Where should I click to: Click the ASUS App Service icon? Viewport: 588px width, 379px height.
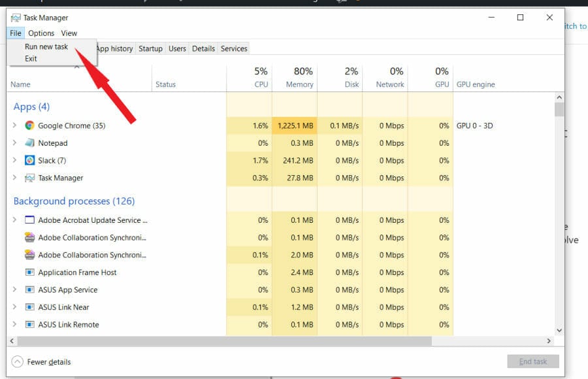point(29,289)
